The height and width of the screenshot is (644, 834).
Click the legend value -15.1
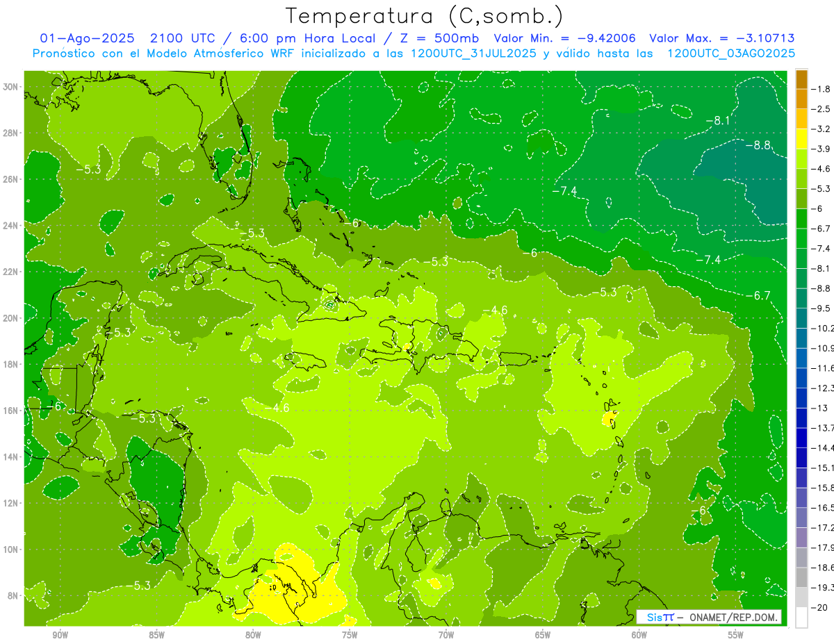823,468
